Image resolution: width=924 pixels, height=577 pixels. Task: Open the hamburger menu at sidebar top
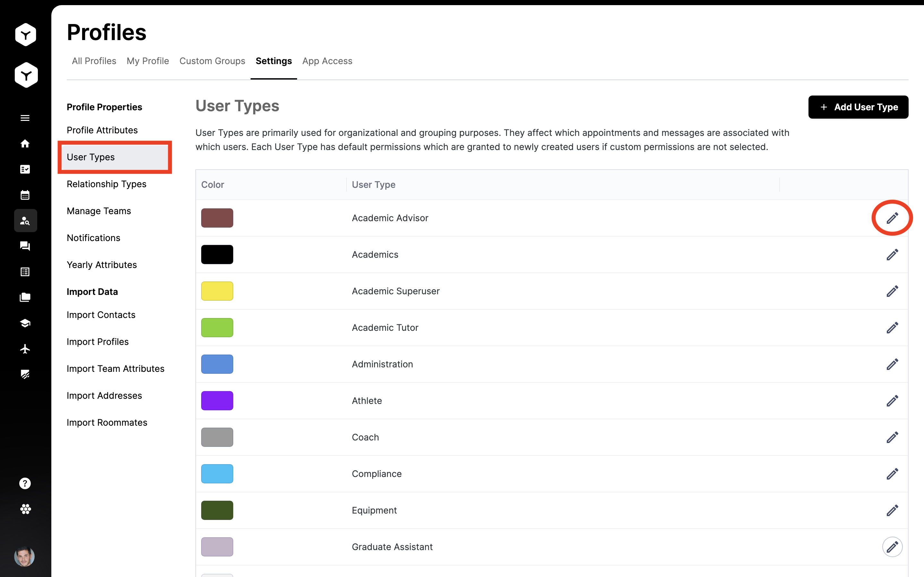click(x=25, y=118)
